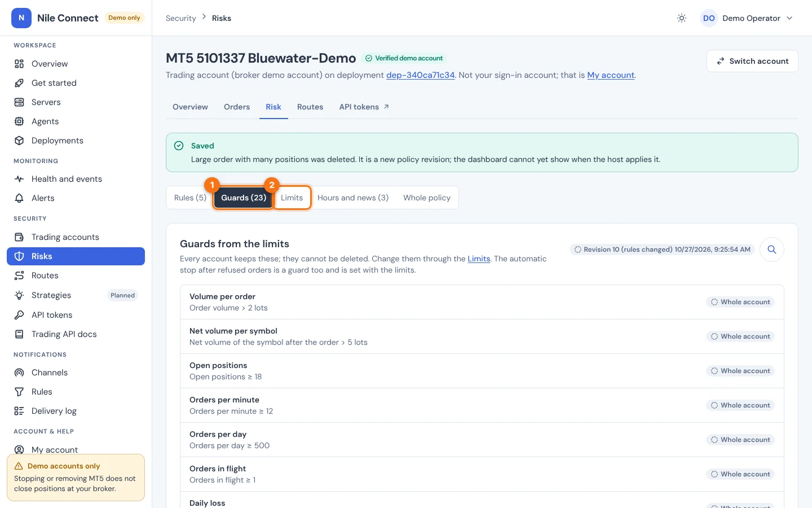Click the rocket icon for Get started
812x508 pixels.
(x=19, y=83)
